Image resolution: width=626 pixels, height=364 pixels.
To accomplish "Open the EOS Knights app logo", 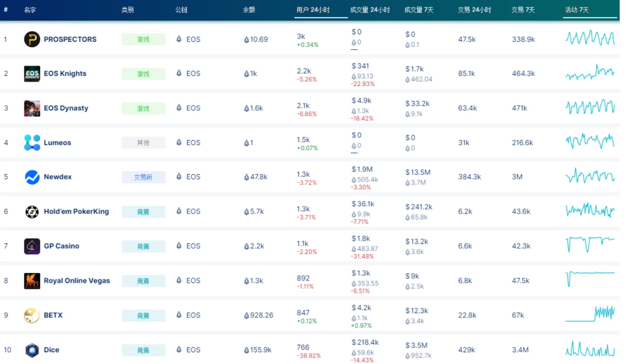I will coord(32,73).
